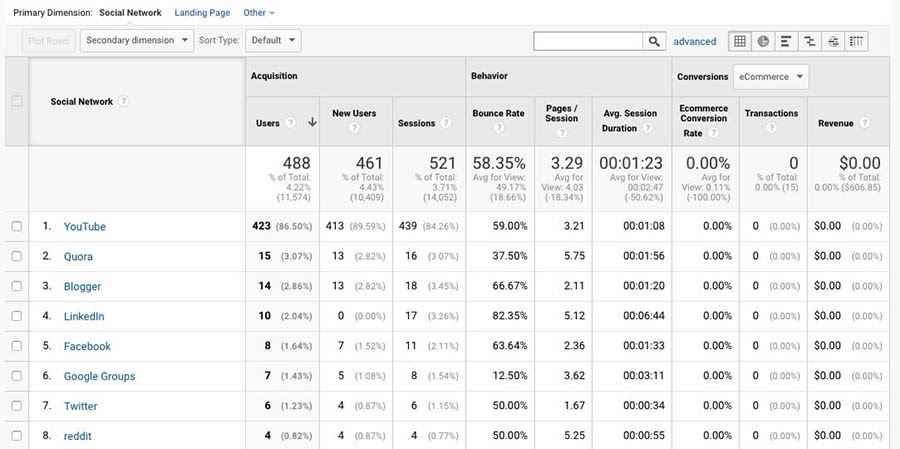Screen dimensions: 900x449
Task: Open the YouTube social network link
Action: click(x=85, y=226)
